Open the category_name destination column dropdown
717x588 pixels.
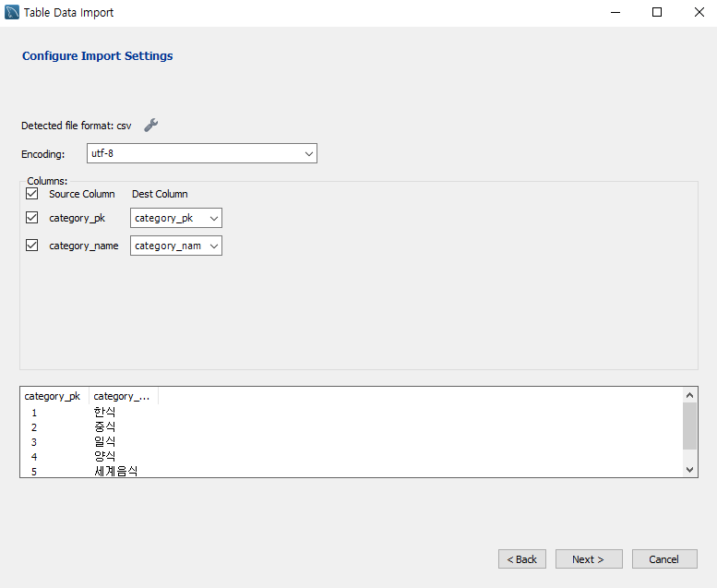[176, 246]
